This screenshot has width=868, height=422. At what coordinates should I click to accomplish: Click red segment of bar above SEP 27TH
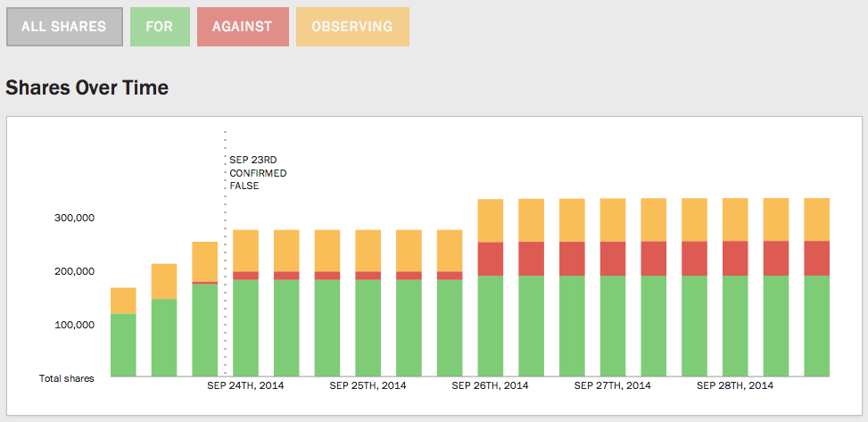coord(613,259)
